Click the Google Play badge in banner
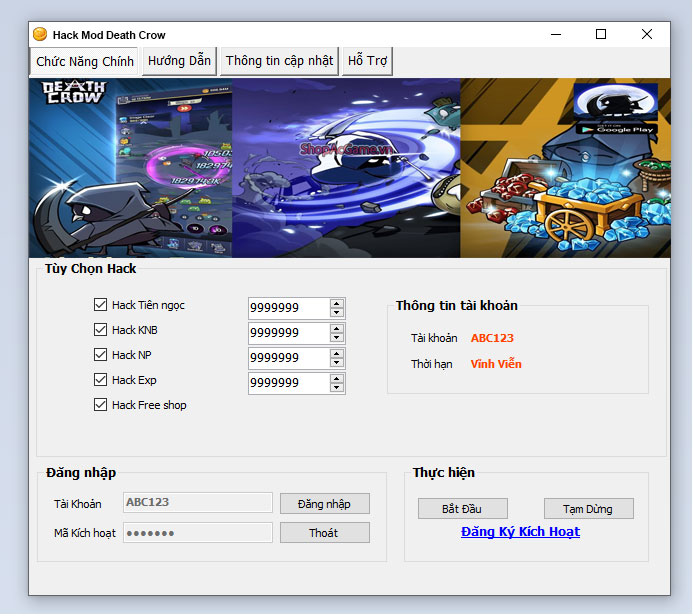 tap(617, 129)
